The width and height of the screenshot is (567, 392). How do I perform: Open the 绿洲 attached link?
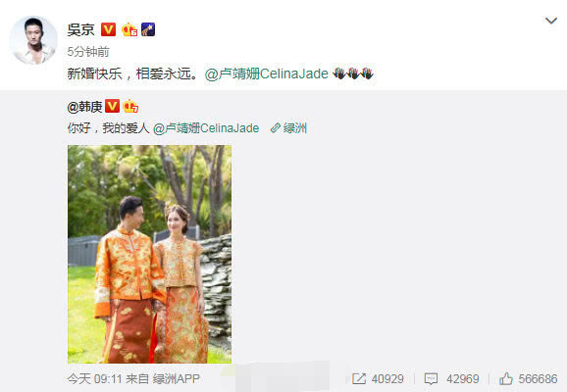(288, 128)
